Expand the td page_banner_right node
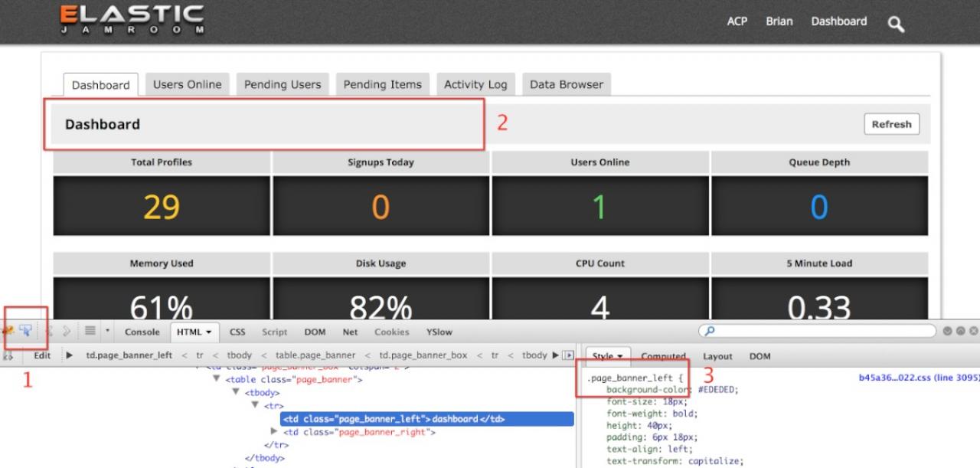Screen dimensions: 980x468 (x=275, y=432)
